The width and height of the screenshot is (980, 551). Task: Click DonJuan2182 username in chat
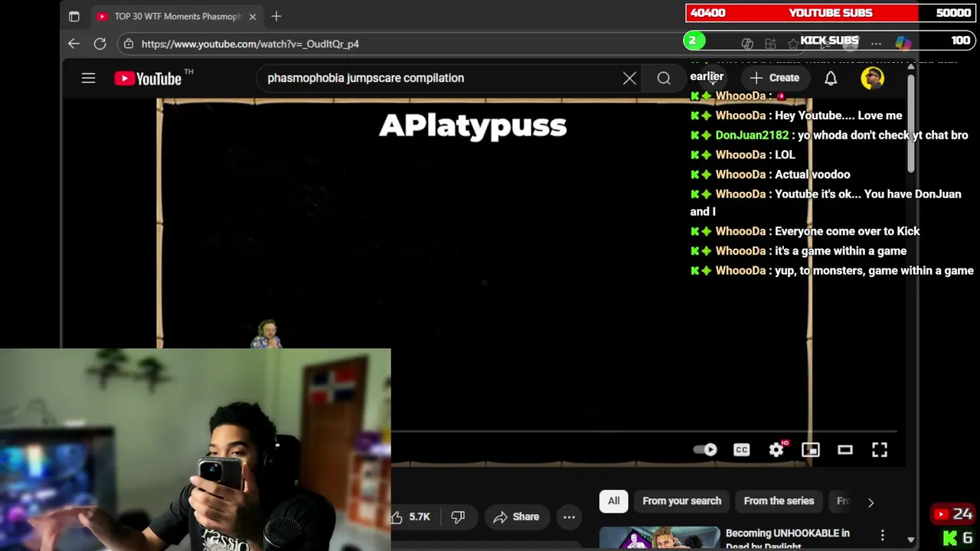pos(752,135)
